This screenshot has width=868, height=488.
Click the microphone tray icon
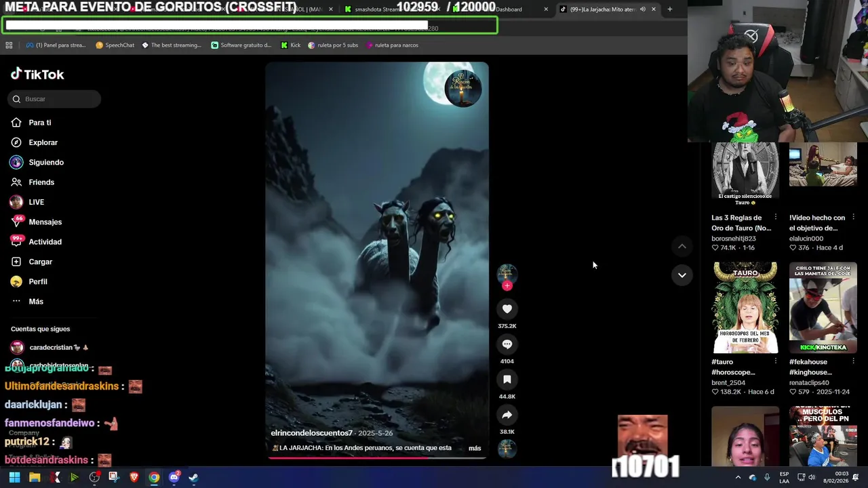coord(767,477)
